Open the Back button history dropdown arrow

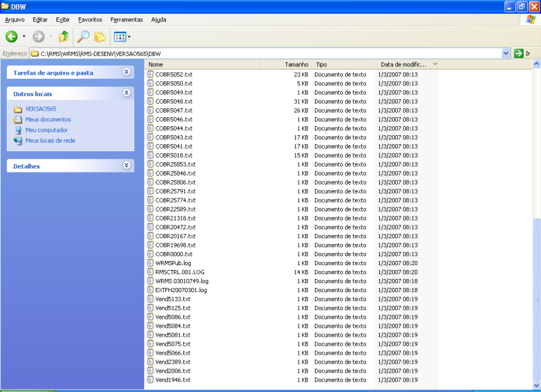[24, 36]
